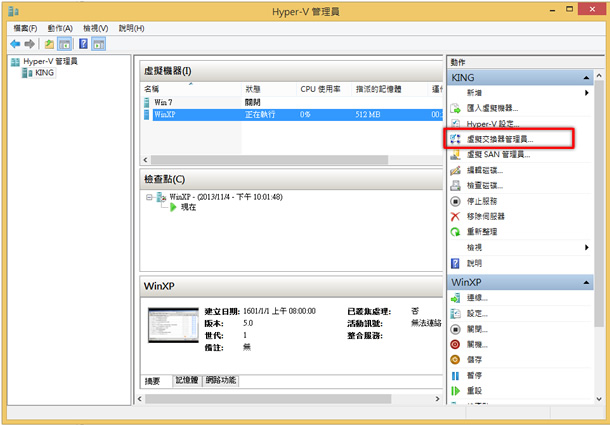The height and width of the screenshot is (425, 610).
Task: Click virtual machines list scroll left arrow
Action: pos(145,160)
